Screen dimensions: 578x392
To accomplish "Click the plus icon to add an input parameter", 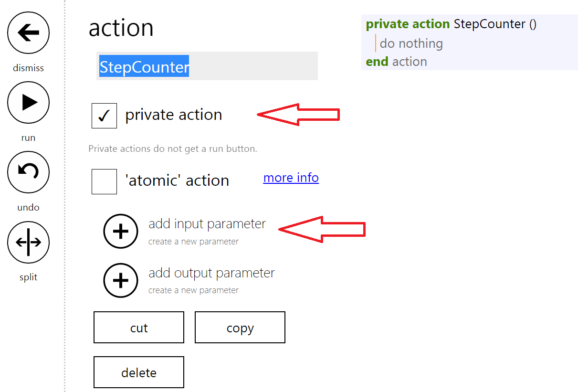I will pos(121,231).
